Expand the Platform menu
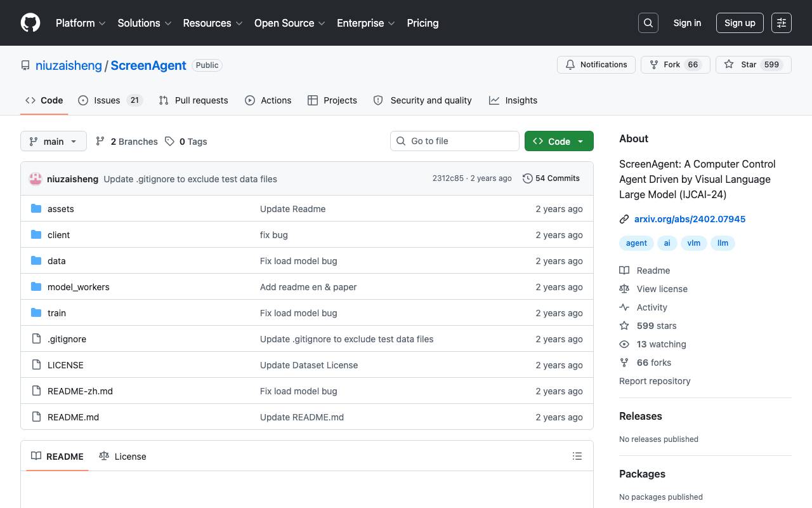 tap(81, 23)
